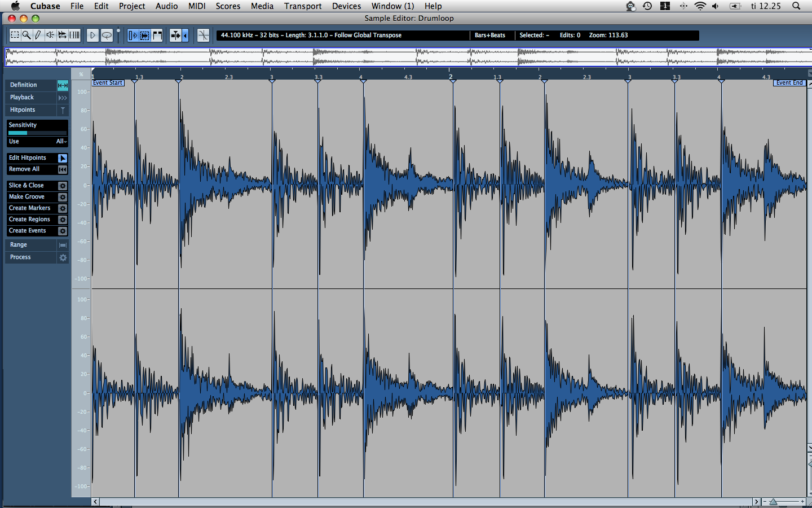Toggle Auto-Scroll button
This screenshot has height=508, width=812.
[x=176, y=36]
